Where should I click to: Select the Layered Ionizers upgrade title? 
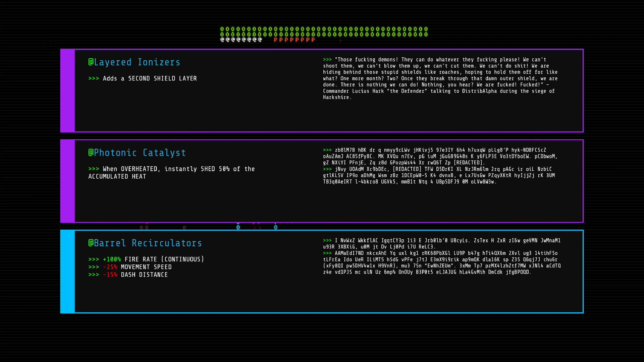pos(134,62)
